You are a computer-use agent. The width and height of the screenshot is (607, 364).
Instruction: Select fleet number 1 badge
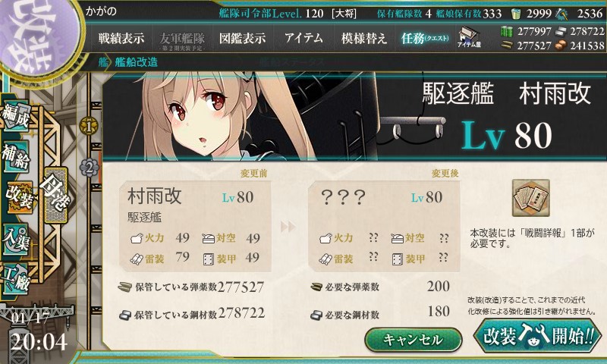pos(89,126)
